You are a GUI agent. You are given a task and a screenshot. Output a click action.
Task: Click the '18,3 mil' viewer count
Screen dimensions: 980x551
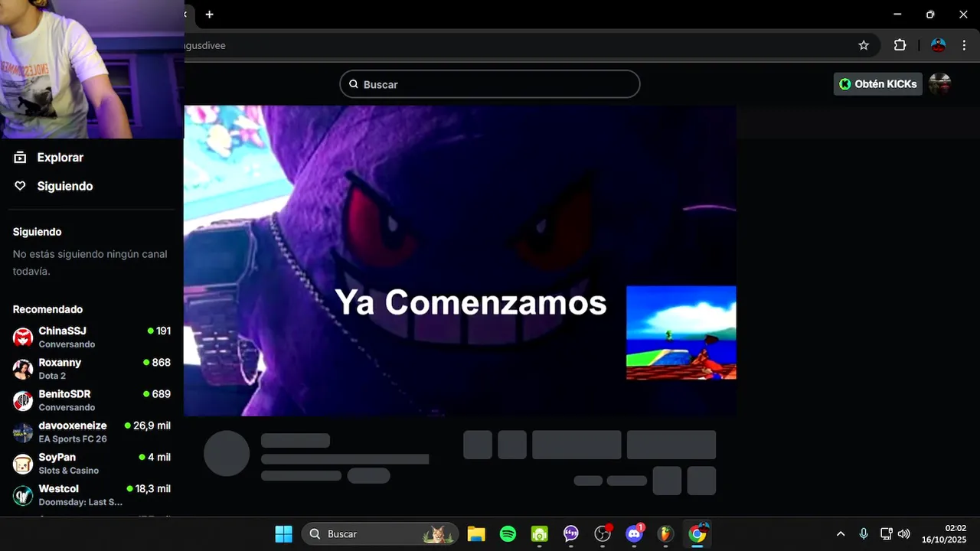tap(152, 488)
